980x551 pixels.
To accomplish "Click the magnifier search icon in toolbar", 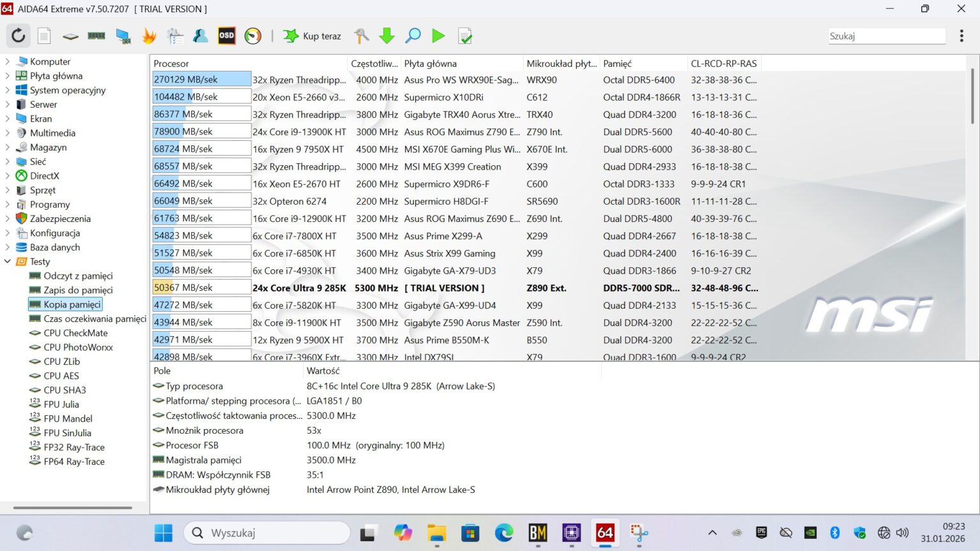I will [x=413, y=36].
